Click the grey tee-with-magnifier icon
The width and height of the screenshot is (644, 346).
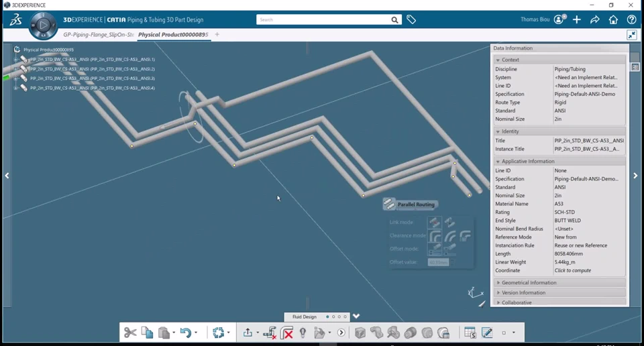(x=394, y=333)
